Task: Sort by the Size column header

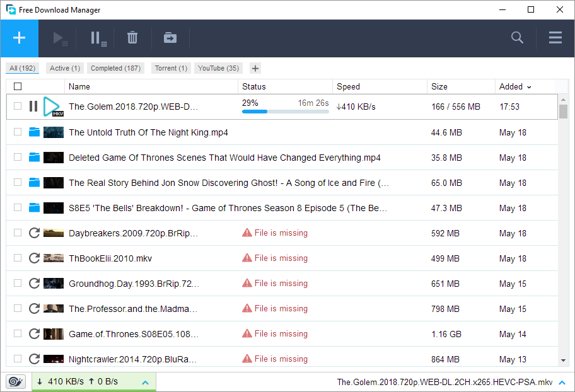Action: (462, 86)
